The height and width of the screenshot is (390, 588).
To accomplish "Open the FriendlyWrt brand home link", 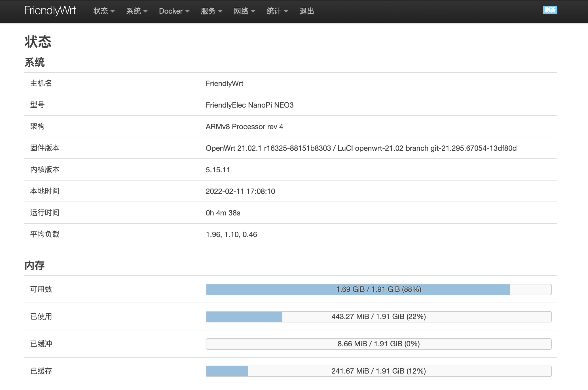I will point(50,11).
